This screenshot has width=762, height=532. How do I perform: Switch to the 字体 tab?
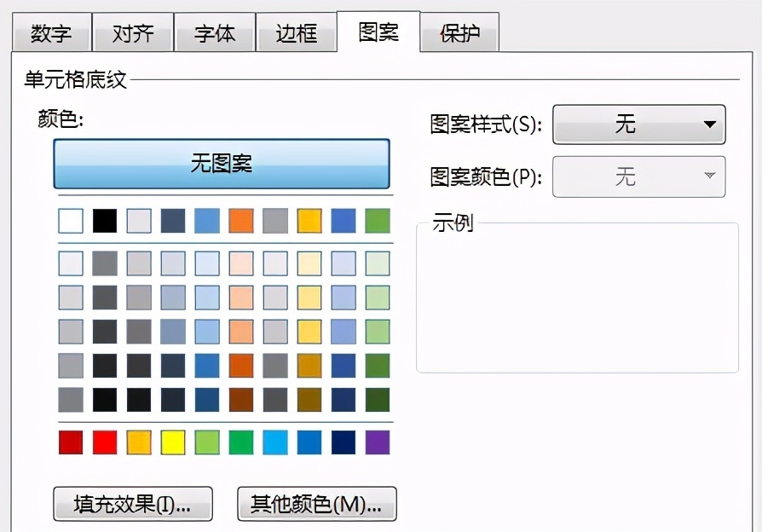215,32
